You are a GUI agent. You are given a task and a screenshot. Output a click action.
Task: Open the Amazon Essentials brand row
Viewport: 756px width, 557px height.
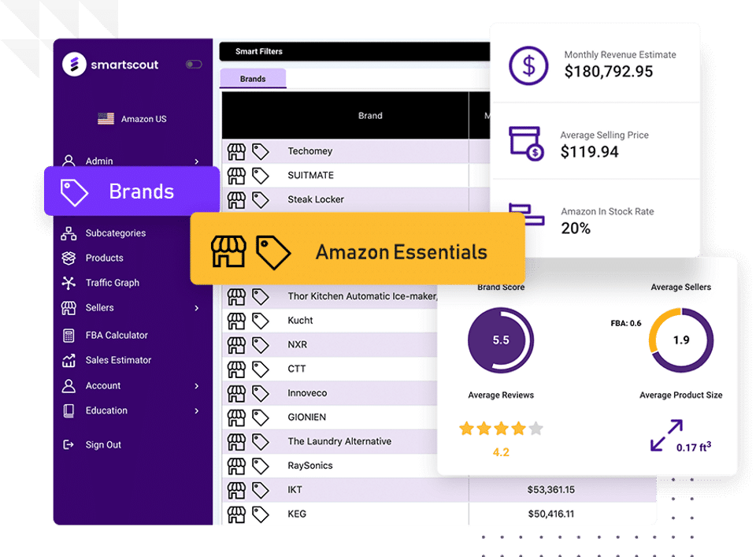358,249
